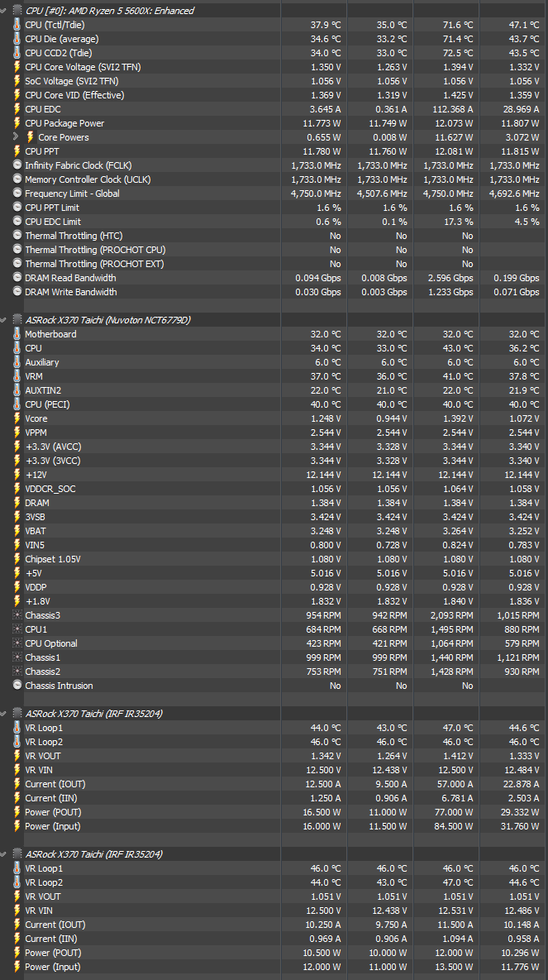Click the thermometer icon beside CPU Die (average)
The width and height of the screenshot is (548, 980).
coord(17,39)
